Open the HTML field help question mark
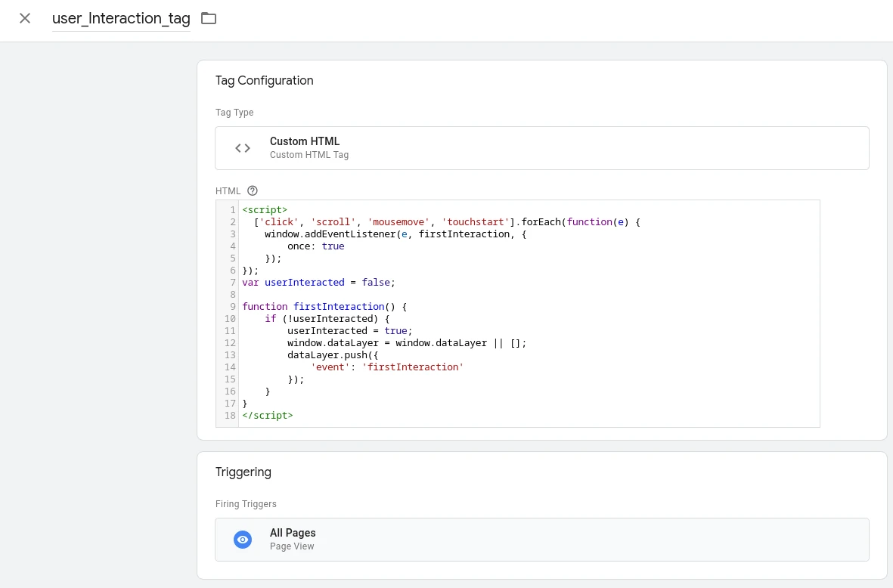The width and height of the screenshot is (893, 588). [253, 191]
